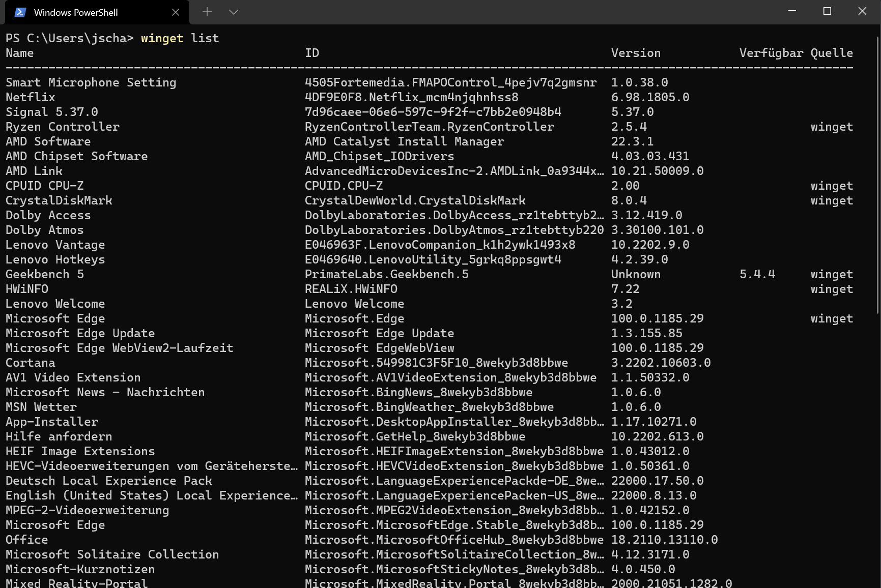This screenshot has width=881, height=588.
Task: Click 'MSN Wetter' name entry
Action: [x=41, y=407]
